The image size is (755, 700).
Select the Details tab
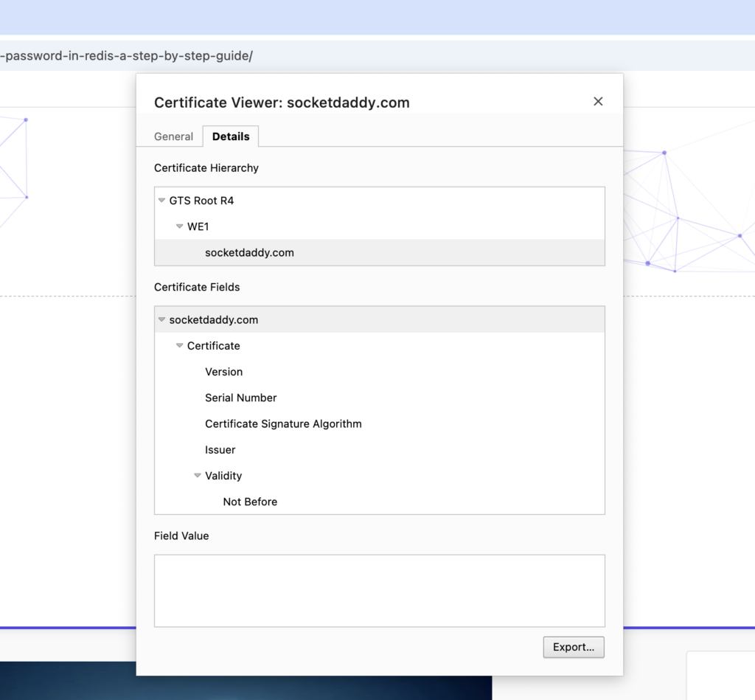click(231, 136)
